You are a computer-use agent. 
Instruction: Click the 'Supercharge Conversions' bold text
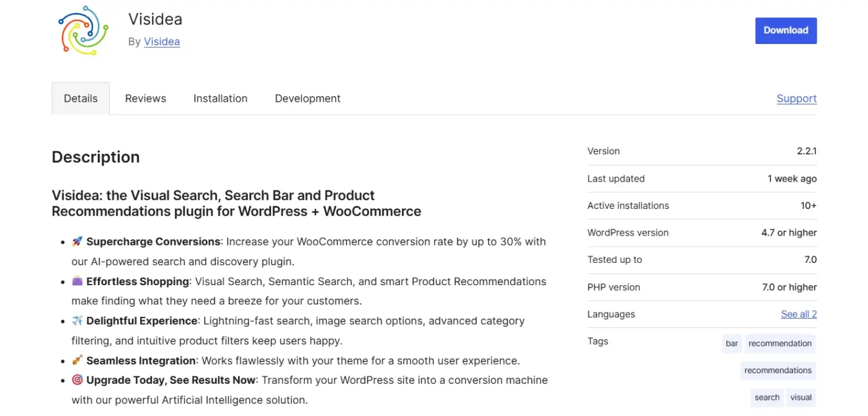point(153,242)
